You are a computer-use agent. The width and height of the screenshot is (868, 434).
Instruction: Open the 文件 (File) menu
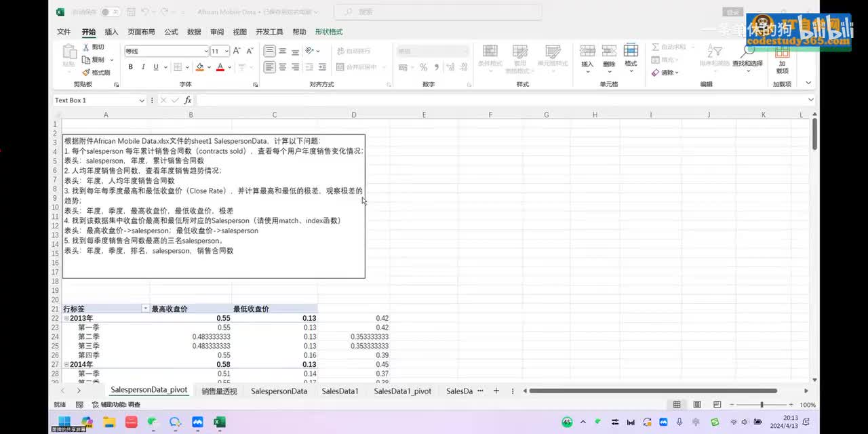pos(64,32)
